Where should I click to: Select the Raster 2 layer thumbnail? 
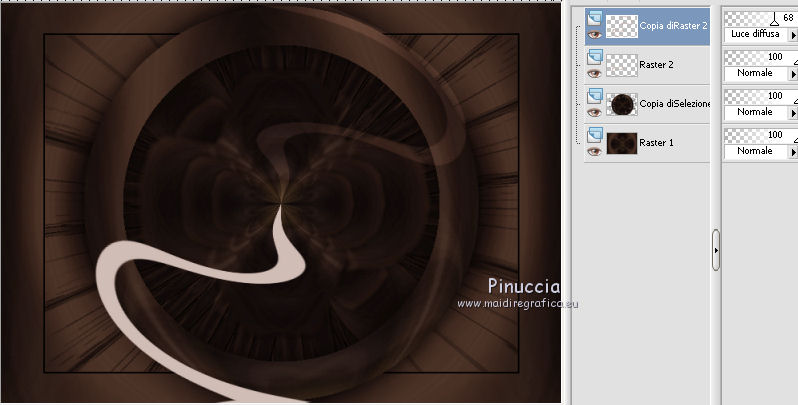coord(621,65)
